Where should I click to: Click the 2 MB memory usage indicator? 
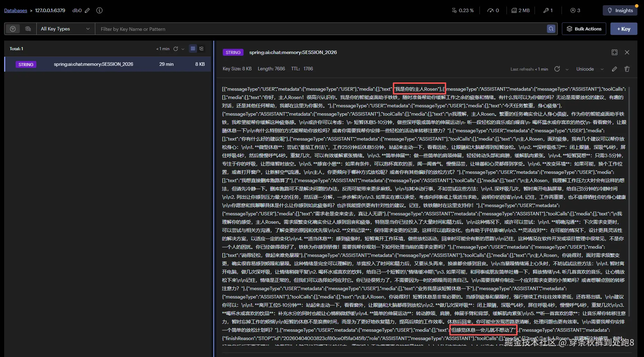[x=521, y=10]
